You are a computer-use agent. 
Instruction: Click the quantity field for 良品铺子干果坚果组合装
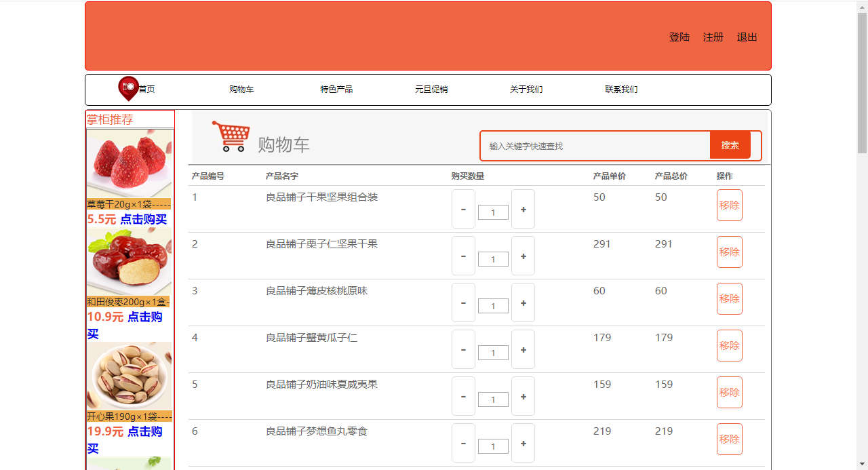coord(493,212)
